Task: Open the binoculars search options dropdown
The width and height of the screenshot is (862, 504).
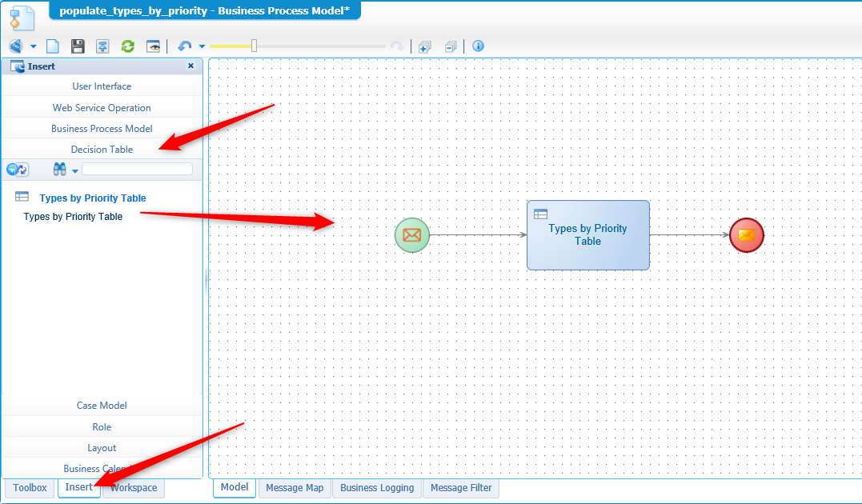Action: click(75, 170)
